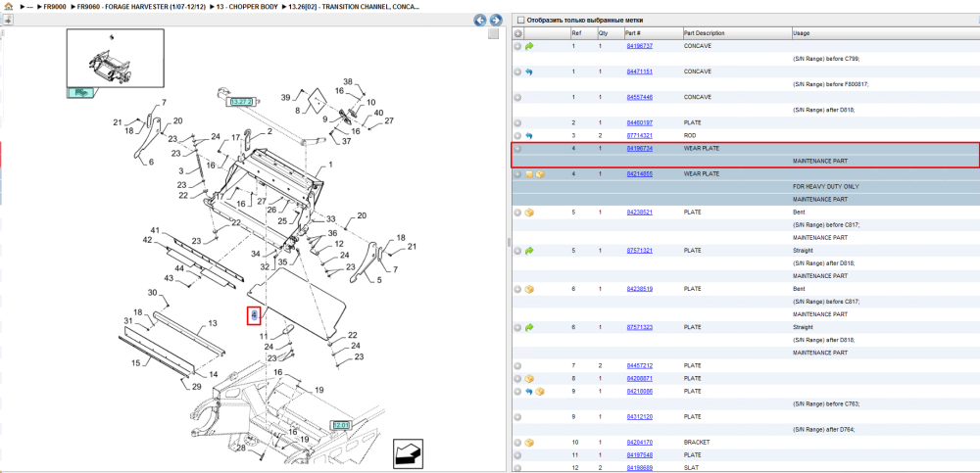Screen dimensions: 980x473
Task: Click the package box icon in BRACKET 84204170 row
Action: (x=529, y=443)
